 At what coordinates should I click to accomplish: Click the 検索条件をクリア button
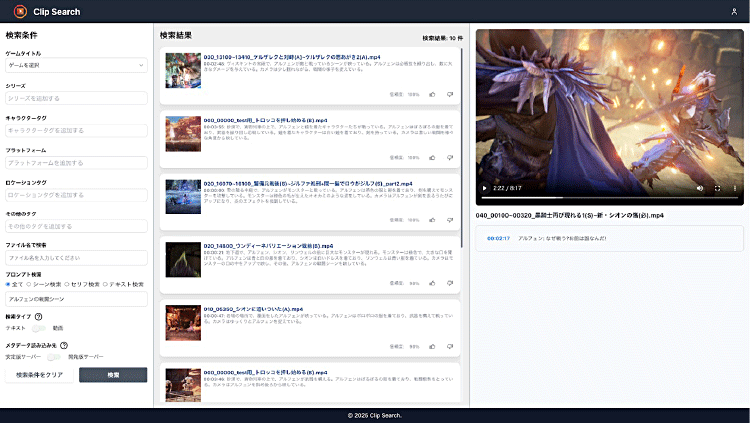[x=40, y=375]
